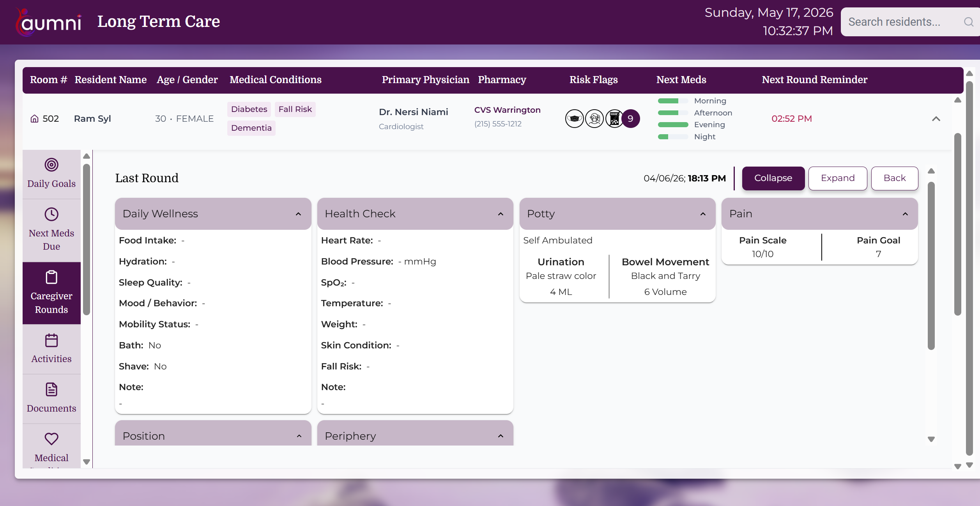Screen dimensions: 980x506
Task: Click the Back button
Action: [895, 178]
